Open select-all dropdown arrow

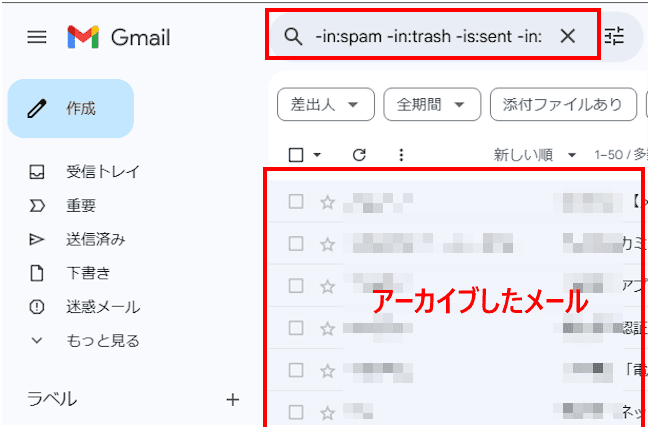pyautogui.click(x=317, y=155)
